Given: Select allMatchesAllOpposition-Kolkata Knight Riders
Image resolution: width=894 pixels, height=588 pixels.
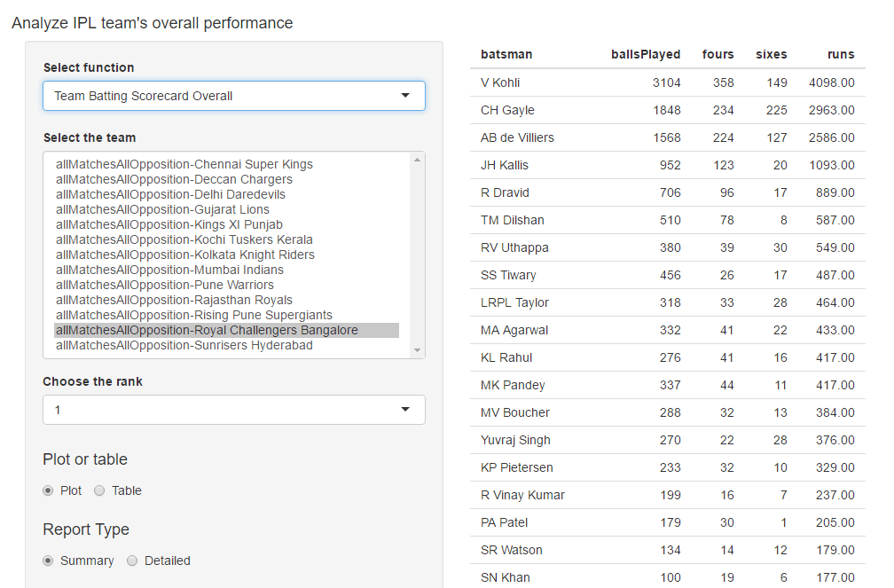Looking at the screenshot, I should [x=184, y=255].
